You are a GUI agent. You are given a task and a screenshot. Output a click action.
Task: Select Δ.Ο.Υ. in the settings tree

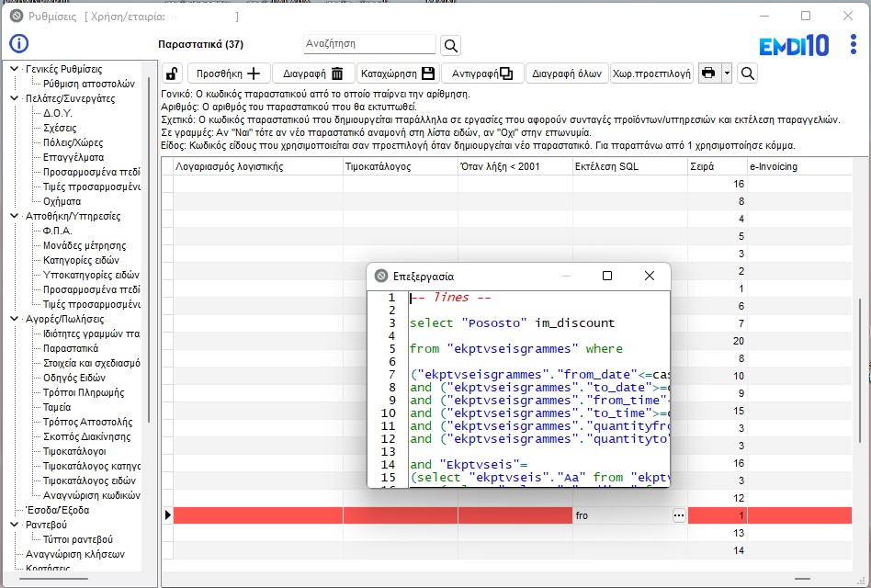tap(58, 113)
